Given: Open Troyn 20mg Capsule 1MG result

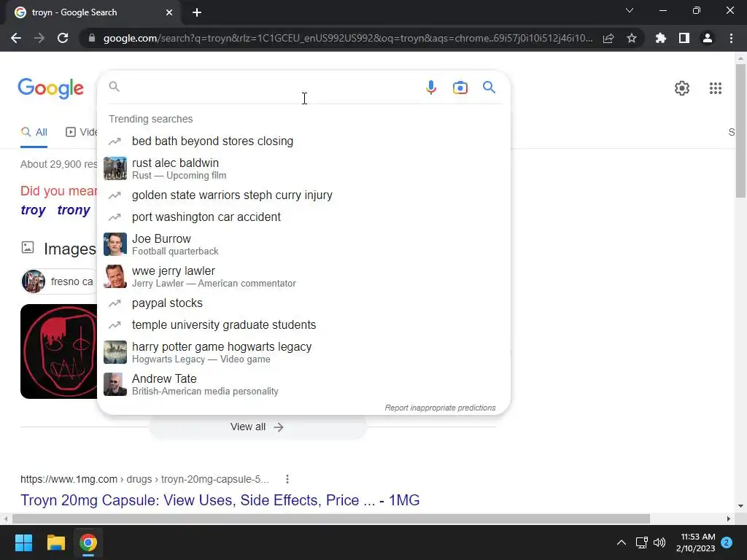Looking at the screenshot, I should [220, 500].
